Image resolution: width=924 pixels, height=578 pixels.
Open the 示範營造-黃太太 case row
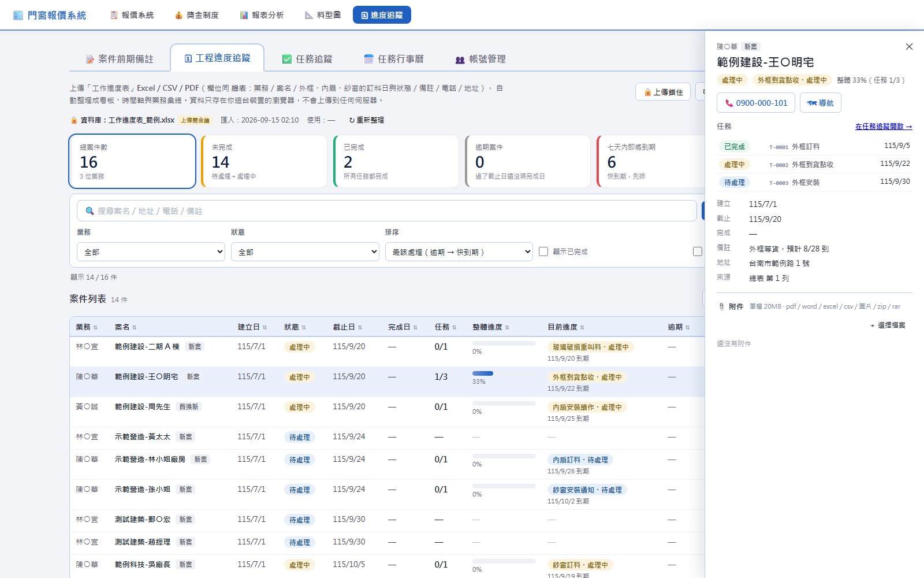(x=387, y=438)
